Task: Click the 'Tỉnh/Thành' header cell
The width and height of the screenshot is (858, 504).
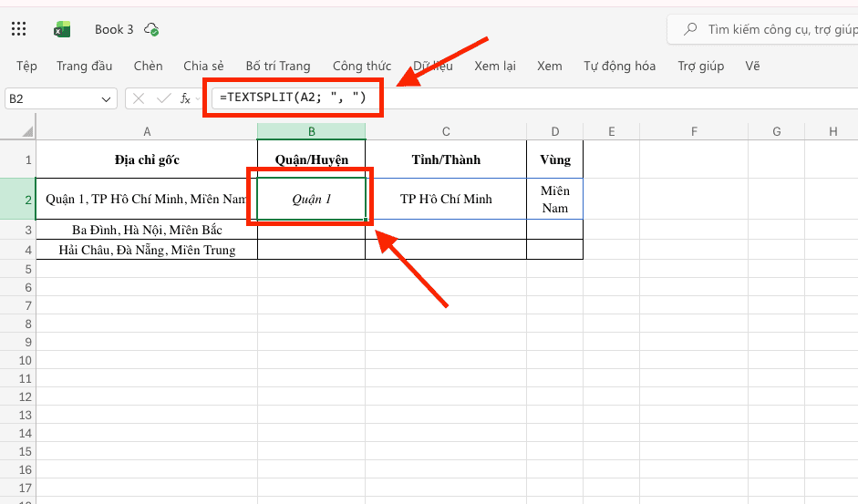Action: pos(446,159)
